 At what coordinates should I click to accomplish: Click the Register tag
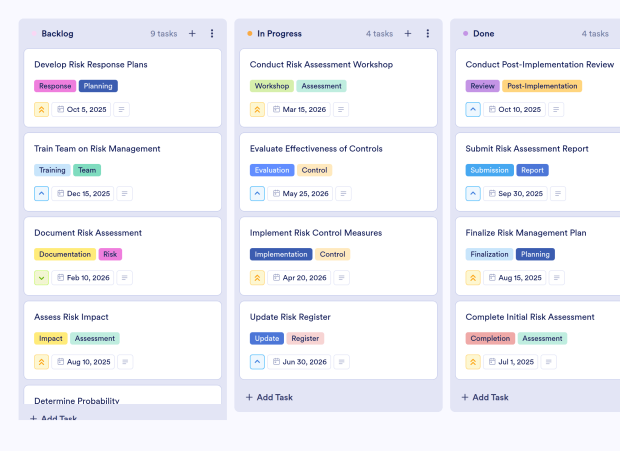pos(305,339)
